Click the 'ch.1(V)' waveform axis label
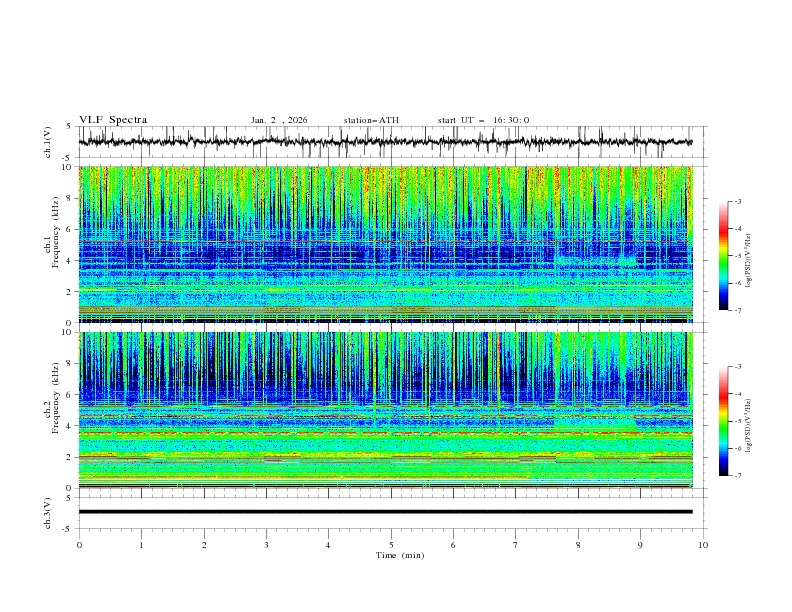Image resolution: width=792 pixels, height=612 pixels. [x=48, y=142]
